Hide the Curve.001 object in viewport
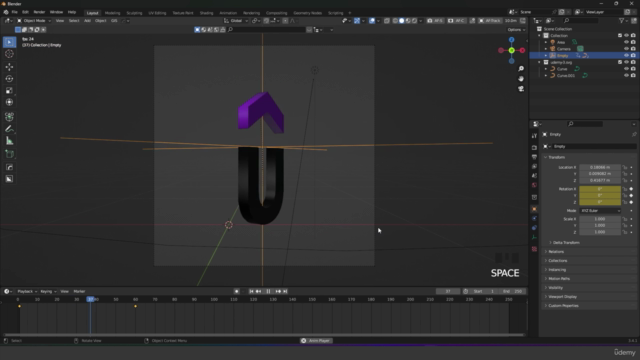Viewport: 640px width, 360px height. (627, 76)
